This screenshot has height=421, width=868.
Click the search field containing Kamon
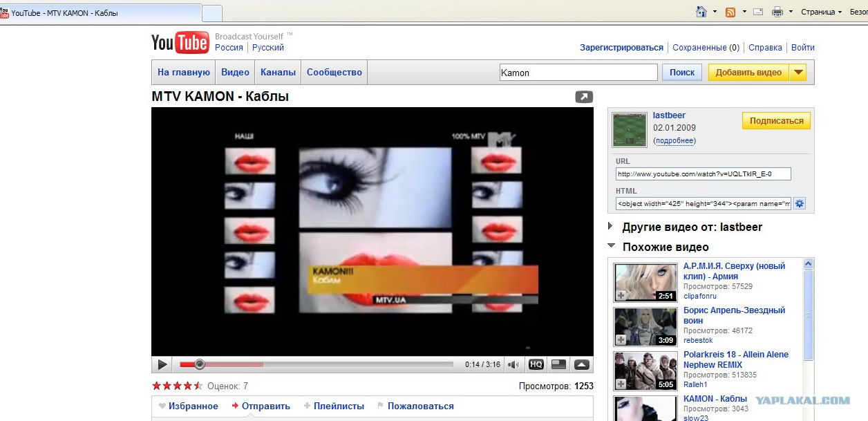coord(578,73)
